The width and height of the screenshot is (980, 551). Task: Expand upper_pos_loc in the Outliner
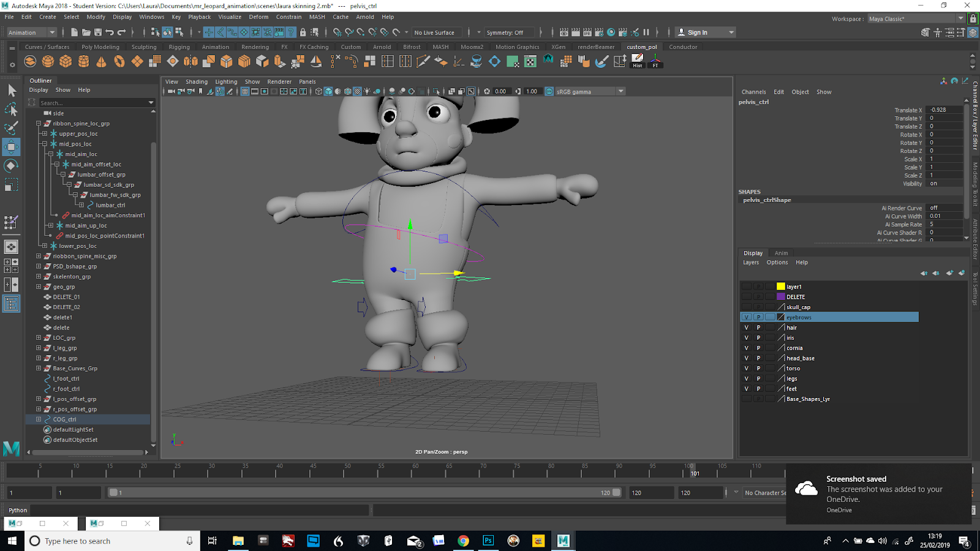pos(45,133)
